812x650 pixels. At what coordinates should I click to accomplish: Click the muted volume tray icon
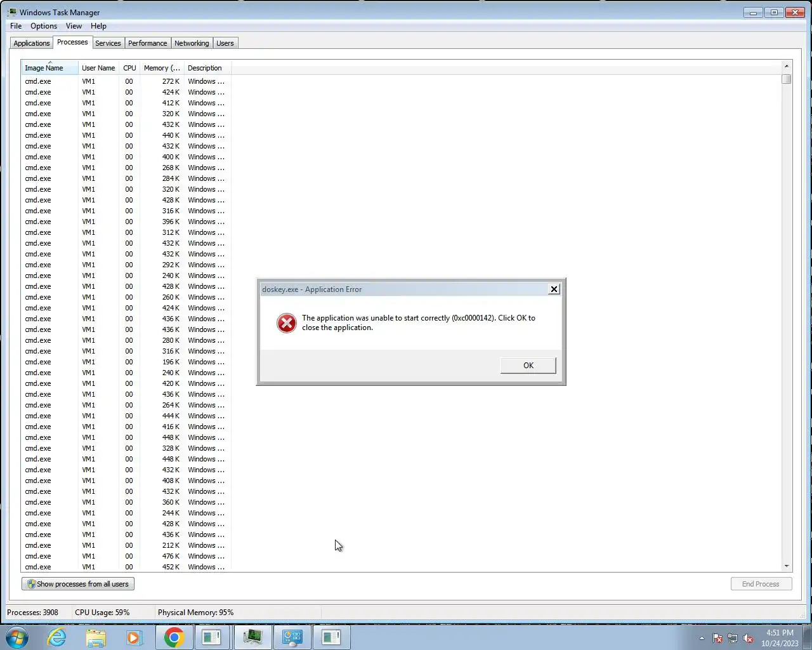(749, 639)
